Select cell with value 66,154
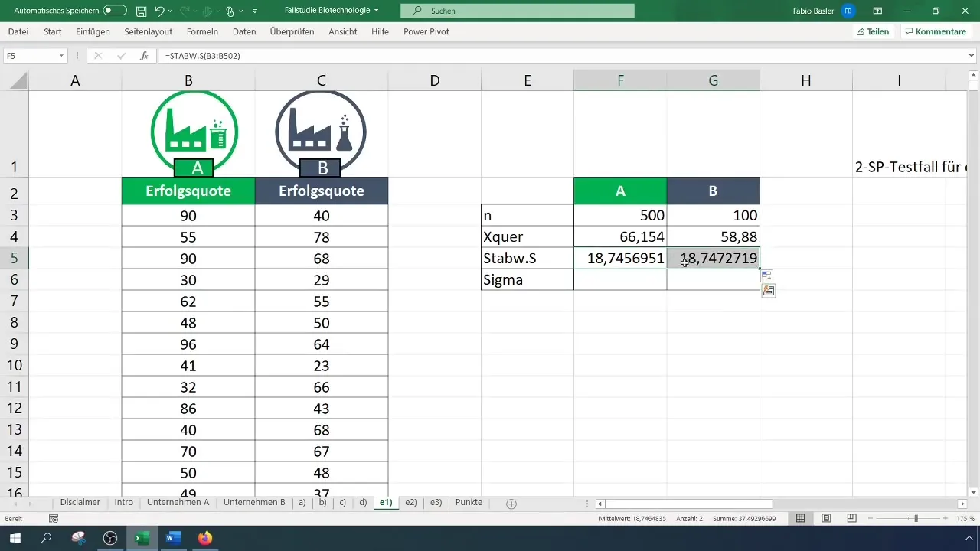The height and width of the screenshot is (551, 980). click(x=620, y=237)
